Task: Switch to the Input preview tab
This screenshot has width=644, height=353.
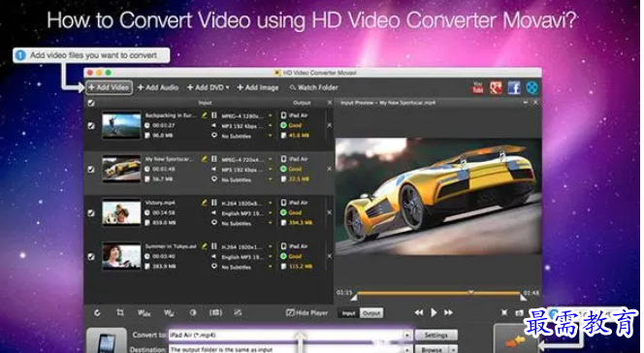Action: (x=349, y=313)
